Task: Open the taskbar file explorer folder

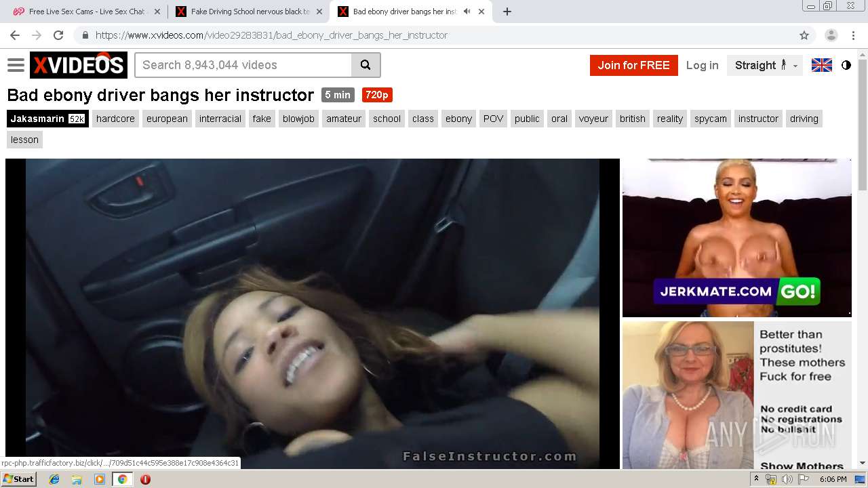Action: [x=77, y=479]
